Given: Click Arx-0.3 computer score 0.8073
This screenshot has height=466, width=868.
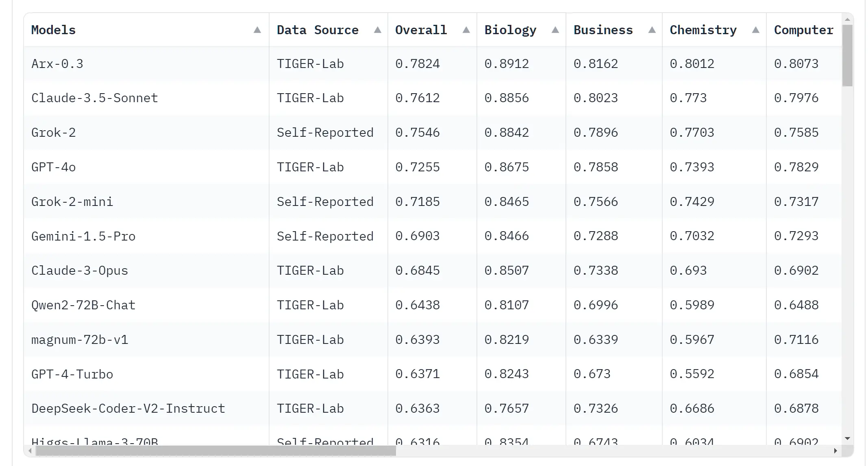Looking at the screenshot, I should pos(796,63).
